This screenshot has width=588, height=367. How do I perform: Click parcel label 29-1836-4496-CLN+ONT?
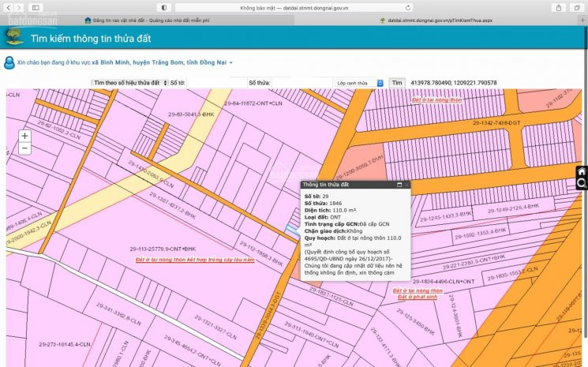click(x=444, y=282)
